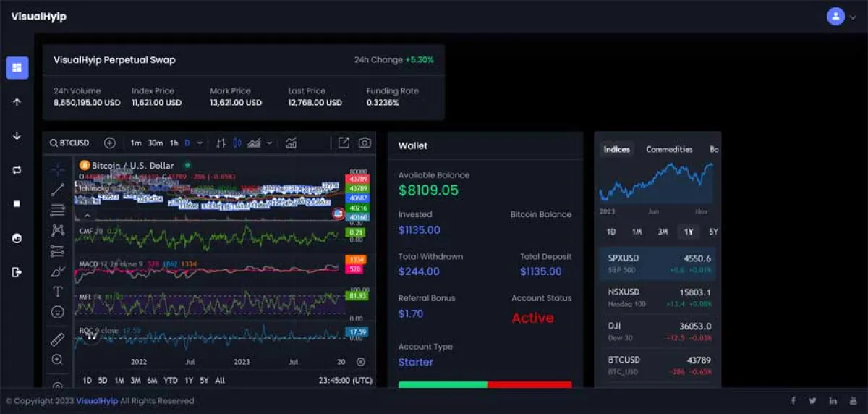Activate the zoom-in tool
The height and width of the screenshot is (414, 868).
click(x=57, y=360)
